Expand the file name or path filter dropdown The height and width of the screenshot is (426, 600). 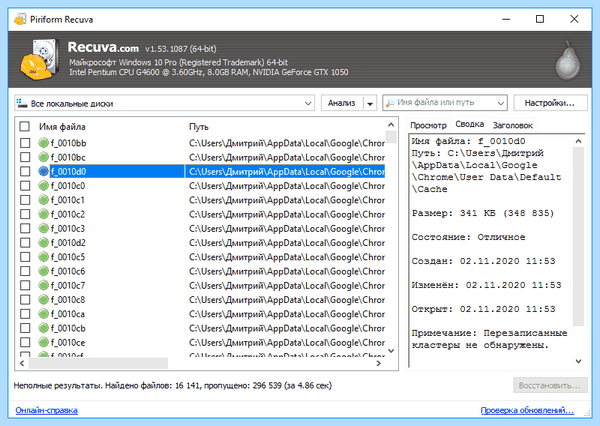(501, 103)
